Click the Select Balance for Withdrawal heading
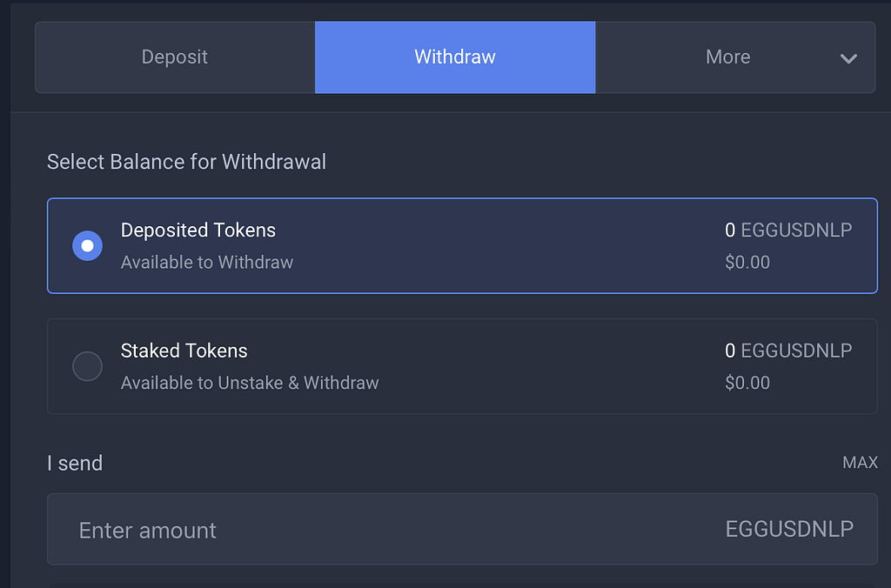The height and width of the screenshot is (588, 891). (x=186, y=162)
